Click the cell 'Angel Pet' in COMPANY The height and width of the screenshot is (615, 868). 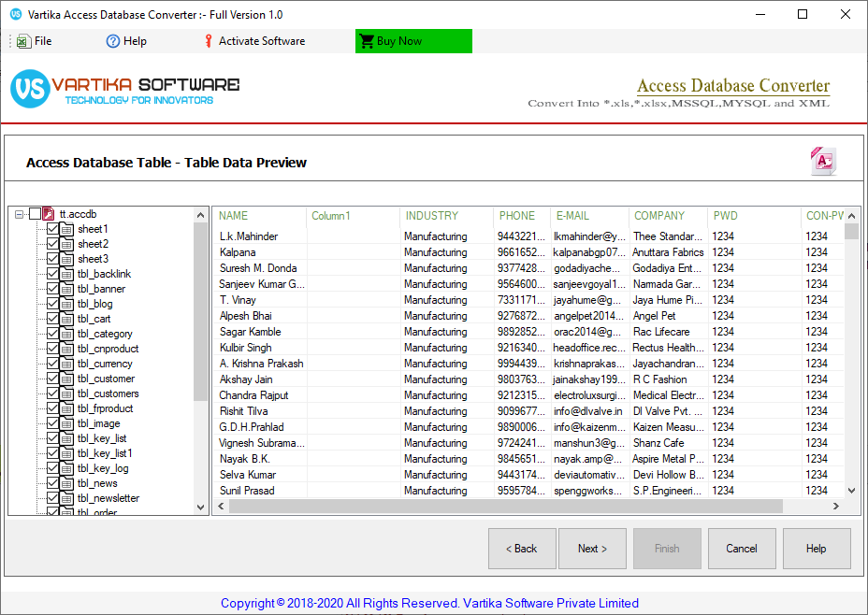pyautogui.click(x=668, y=316)
